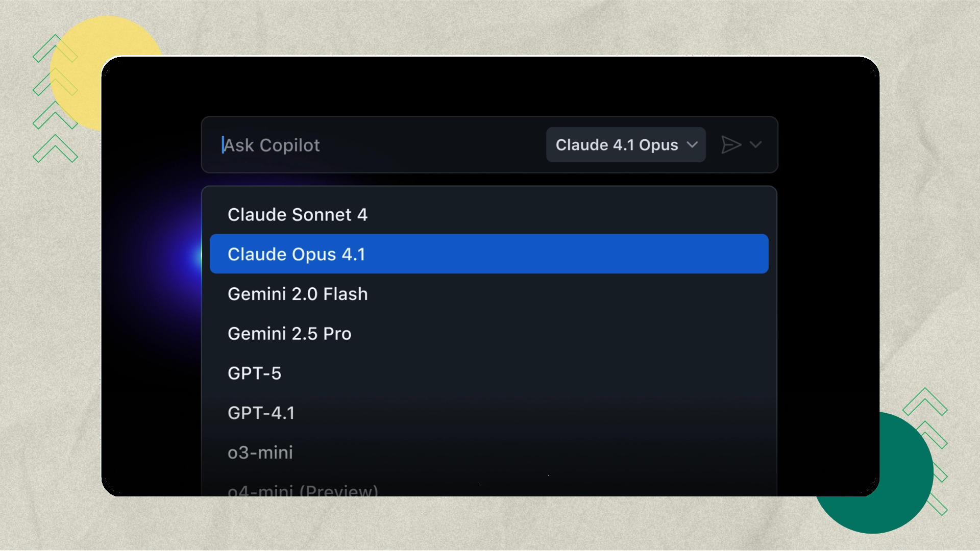Select GPT-5 from the dropdown list

pyautogui.click(x=255, y=373)
